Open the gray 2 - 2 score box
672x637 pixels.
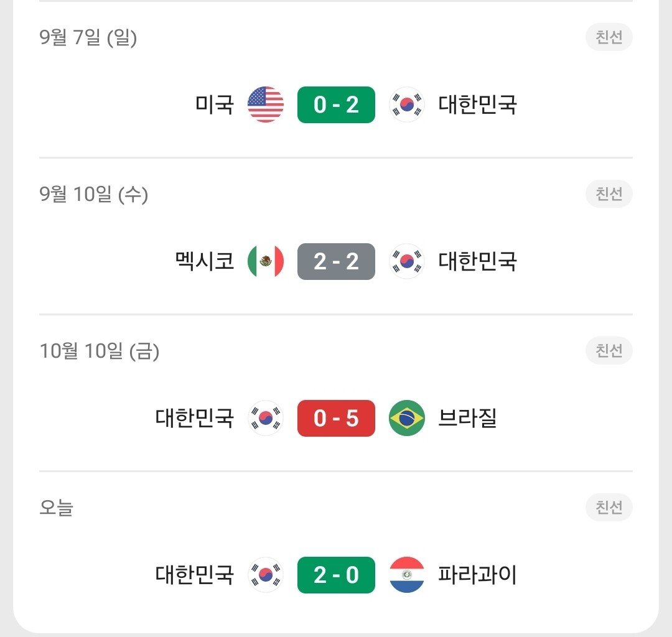[336, 261]
